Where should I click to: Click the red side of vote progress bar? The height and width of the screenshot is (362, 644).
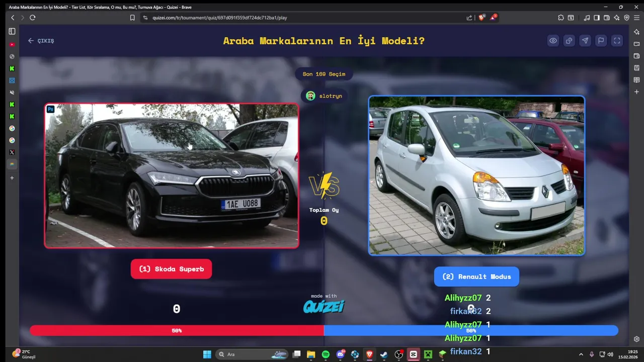[x=177, y=330]
